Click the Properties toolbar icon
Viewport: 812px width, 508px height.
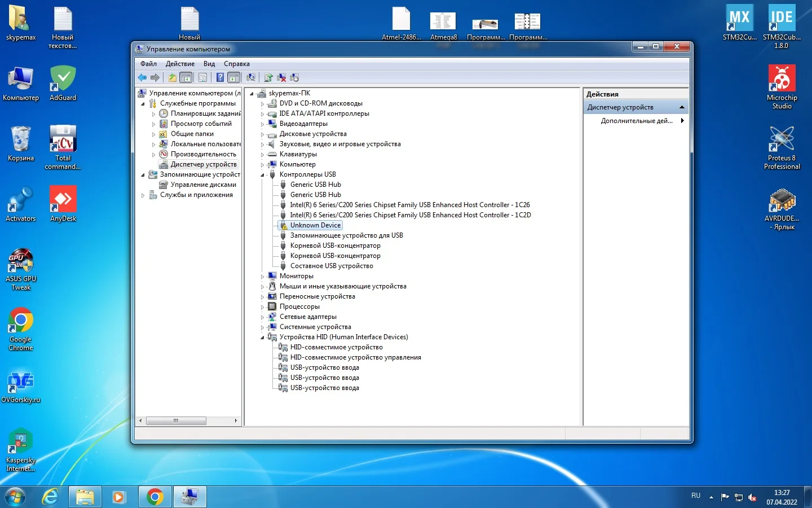(x=202, y=78)
